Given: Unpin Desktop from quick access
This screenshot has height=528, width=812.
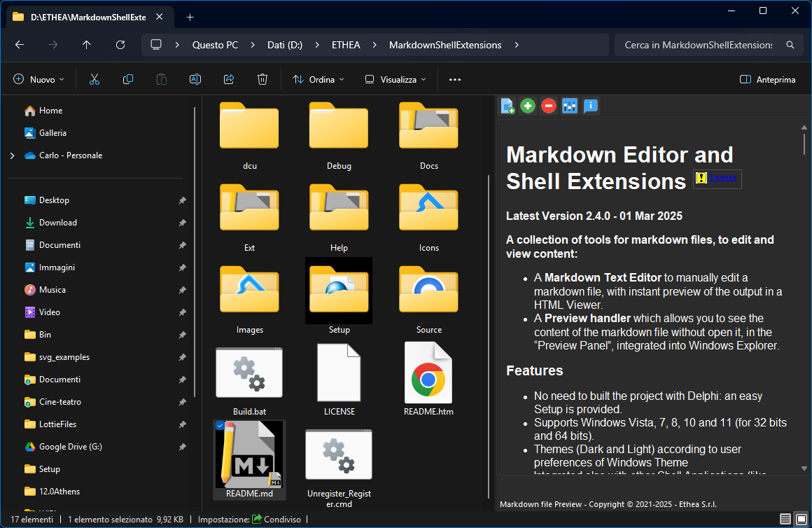Looking at the screenshot, I should tap(182, 200).
